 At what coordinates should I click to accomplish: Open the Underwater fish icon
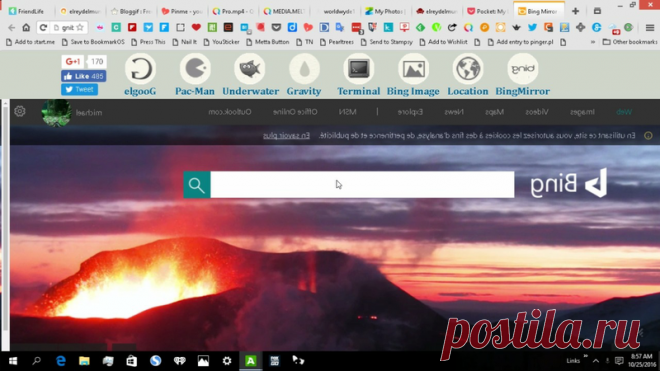[250, 69]
